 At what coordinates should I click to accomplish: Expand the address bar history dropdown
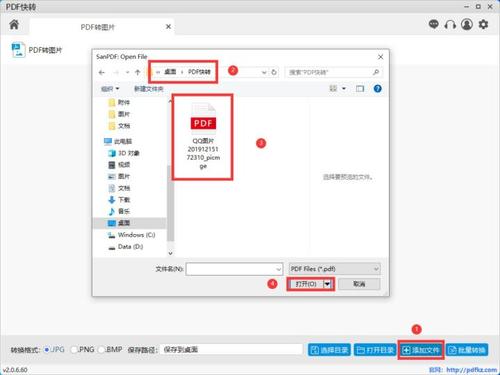[264, 72]
